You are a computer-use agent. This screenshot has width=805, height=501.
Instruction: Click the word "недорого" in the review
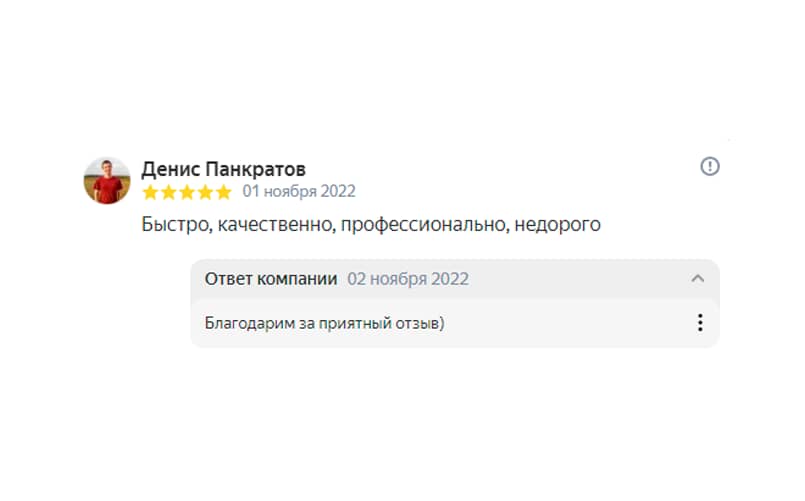coord(558,225)
